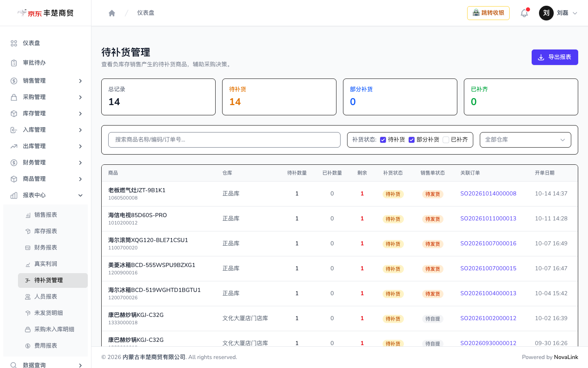588x368 pixels.
Task: Expand the 销售管理 menu chevron
Action: (x=80, y=81)
